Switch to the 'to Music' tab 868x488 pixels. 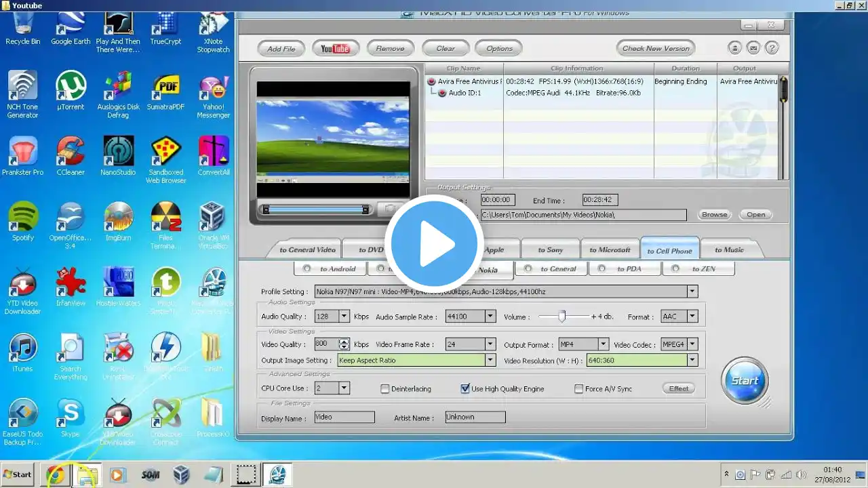pos(729,249)
